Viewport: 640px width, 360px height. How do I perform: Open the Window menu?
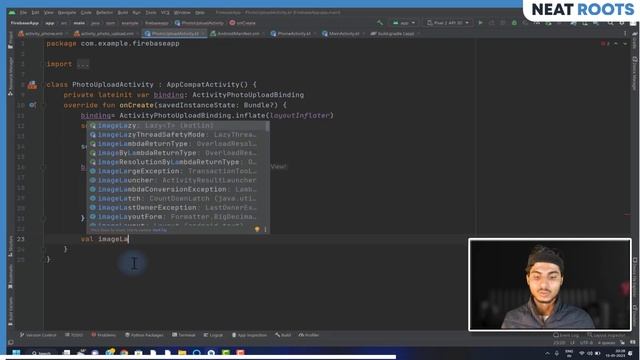tap(182, 13)
